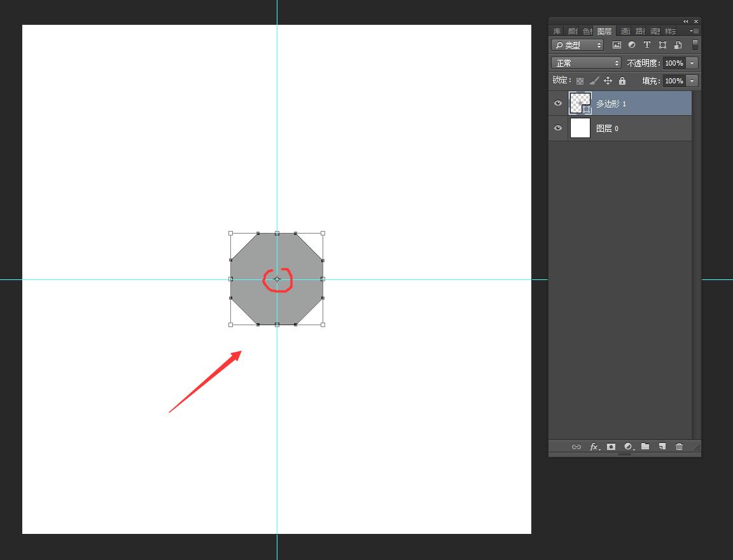Open the panel flyout menu
Screen dimensions: 733x560
tap(694, 31)
